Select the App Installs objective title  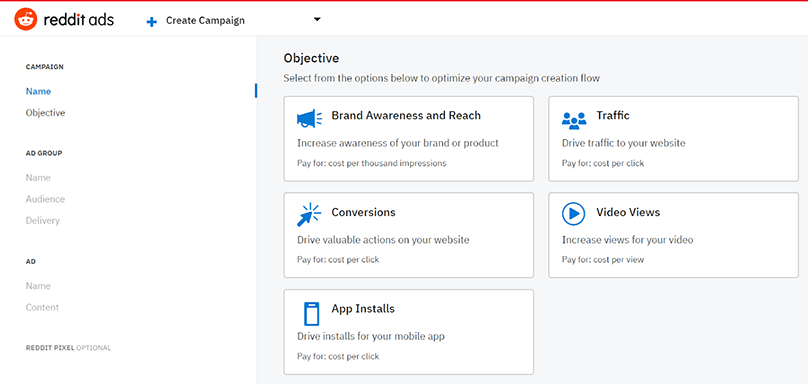click(x=363, y=309)
